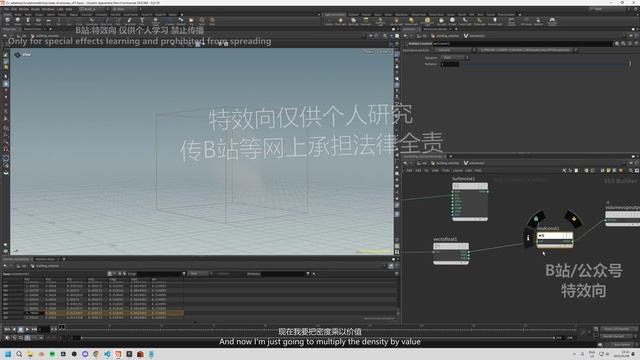Image resolution: width=640 pixels, height=360 pixels.
Task: Open node info from radial ring
Action: coord(528,238)
